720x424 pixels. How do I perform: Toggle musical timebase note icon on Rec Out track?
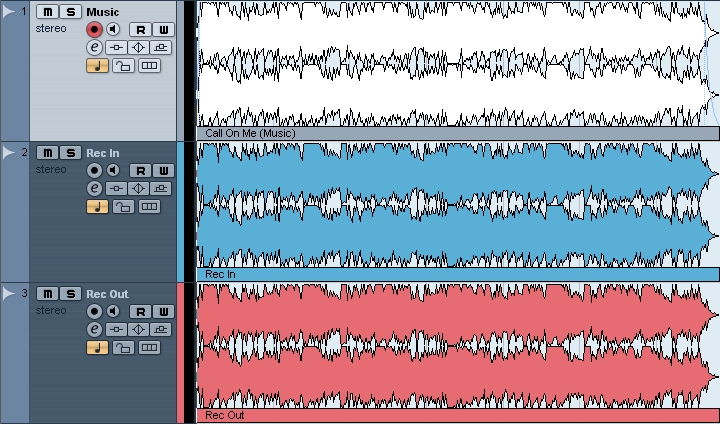pos(97,348)
